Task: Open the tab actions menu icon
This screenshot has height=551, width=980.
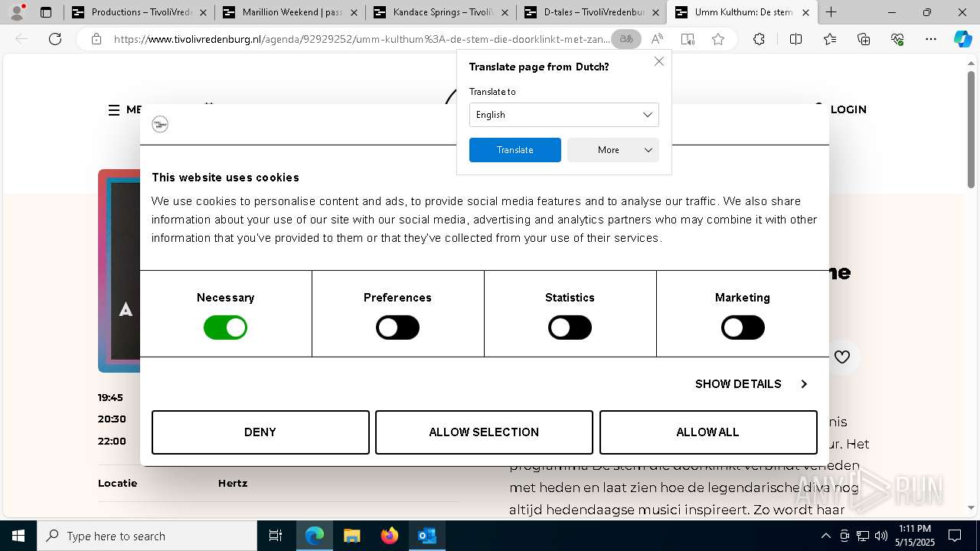Action: [x=46, y=12]
